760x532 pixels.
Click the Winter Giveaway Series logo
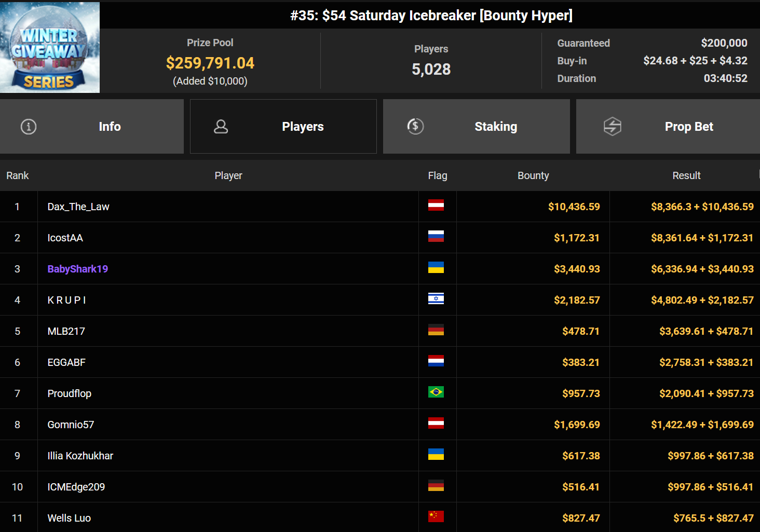tap(50, 48)
